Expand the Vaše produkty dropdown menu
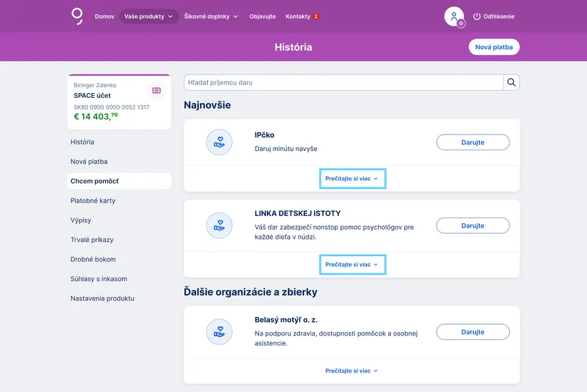 149,16
